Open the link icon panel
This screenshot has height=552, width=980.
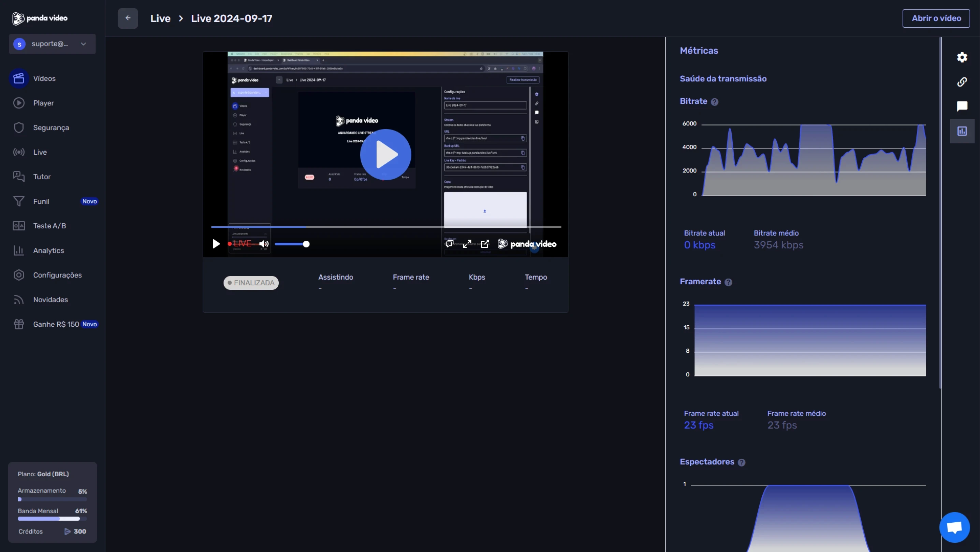click(x=962, y=82)
